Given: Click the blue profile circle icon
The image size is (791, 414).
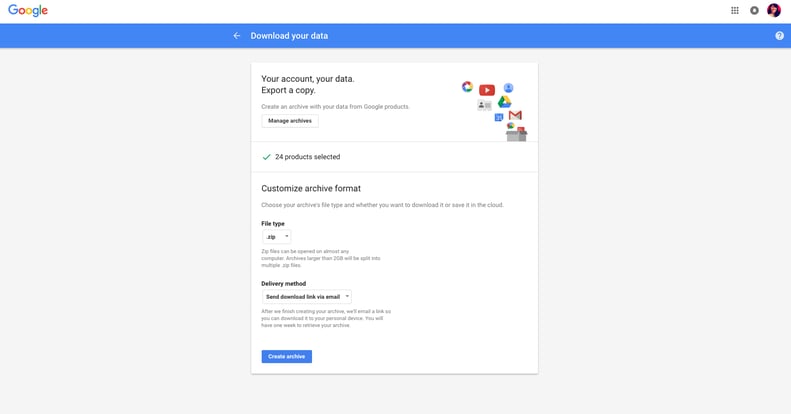Looking at the screenshot, I should point(508,88).
